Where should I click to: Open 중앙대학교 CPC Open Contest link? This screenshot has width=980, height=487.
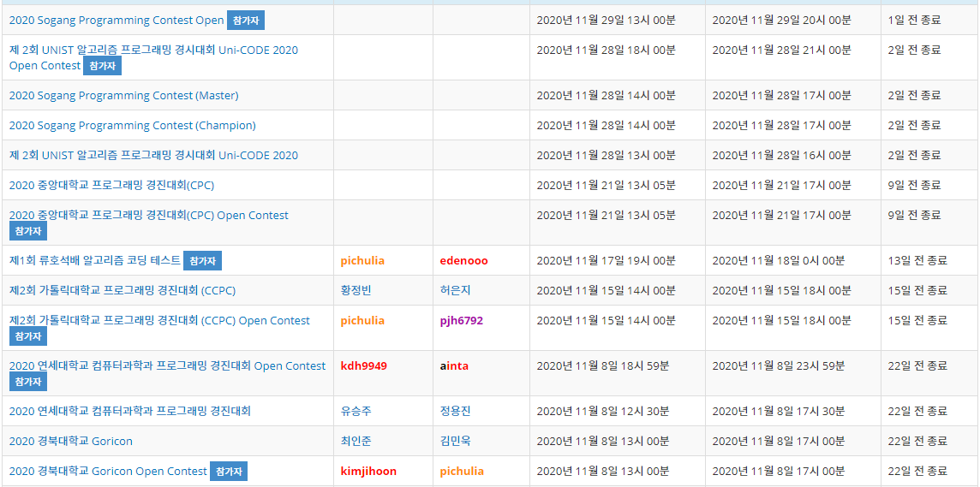(x=149, y=216)
